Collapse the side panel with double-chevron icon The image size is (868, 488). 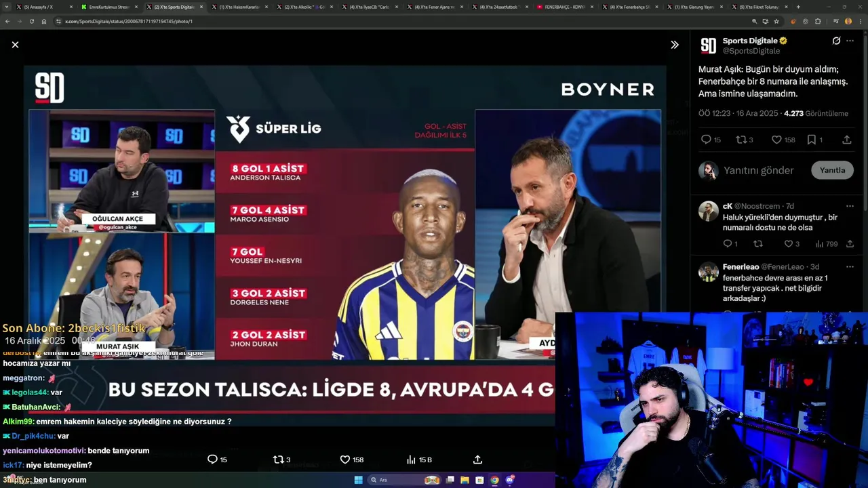click(x=675, y=45)
